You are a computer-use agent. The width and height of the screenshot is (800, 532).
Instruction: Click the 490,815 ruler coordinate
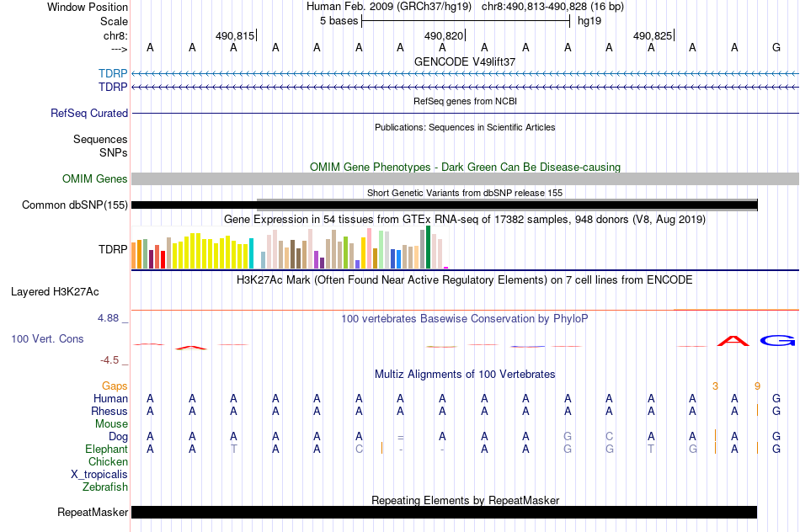click(x=235, y=35)
